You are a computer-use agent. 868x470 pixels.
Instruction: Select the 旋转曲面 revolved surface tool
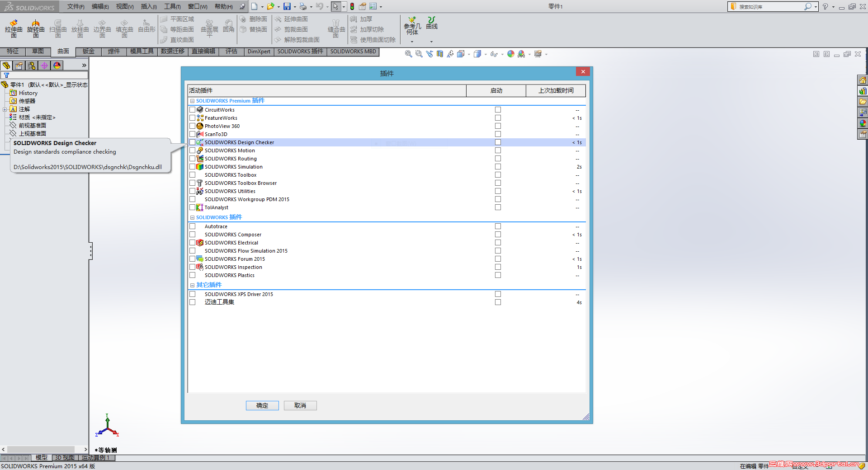click(36, 28)
